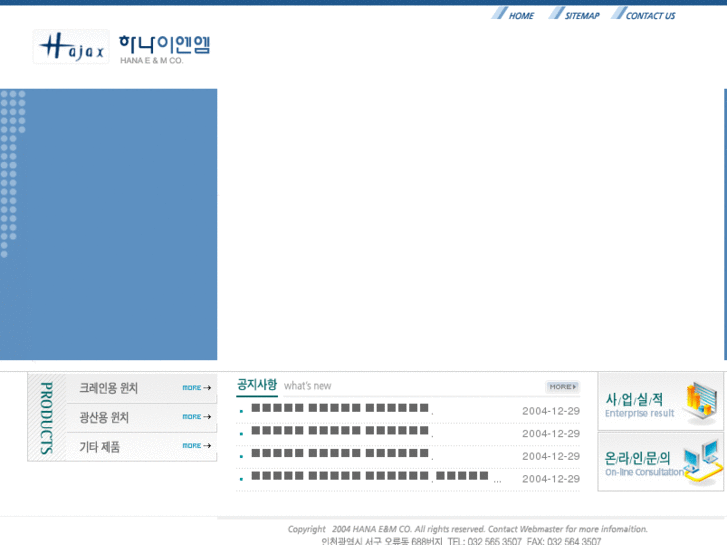The width and height of the screenshot is (727, 545).
Task: Click the first notice's date 2004-12-29
Action: (x=551, y=411)
